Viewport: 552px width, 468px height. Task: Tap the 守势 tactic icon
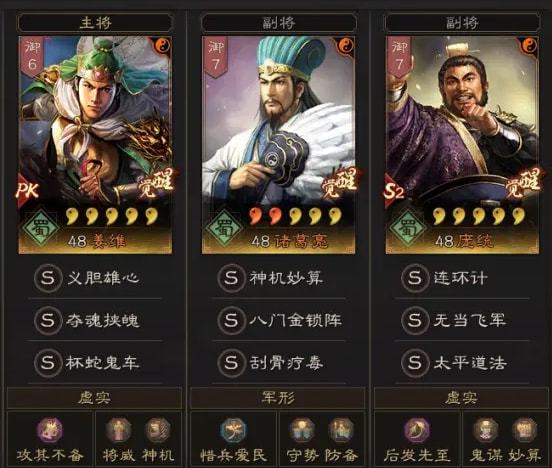coord(302,430)
